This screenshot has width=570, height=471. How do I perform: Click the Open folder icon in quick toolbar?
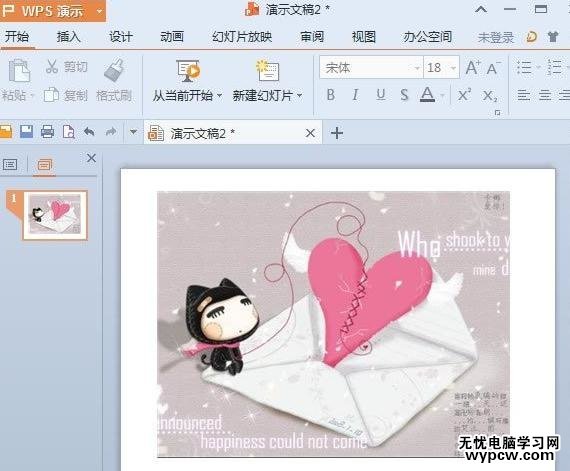click(x=5, y=132)
